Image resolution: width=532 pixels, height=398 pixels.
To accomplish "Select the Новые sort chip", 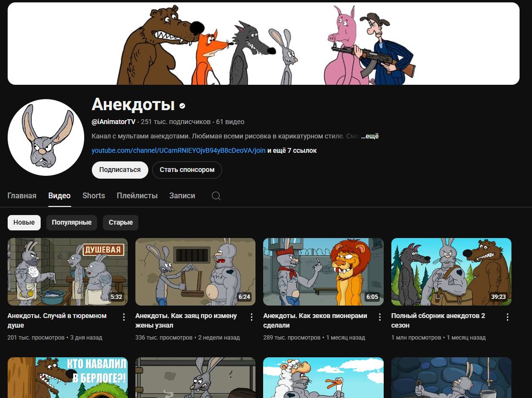I will [x=24, y=222].
